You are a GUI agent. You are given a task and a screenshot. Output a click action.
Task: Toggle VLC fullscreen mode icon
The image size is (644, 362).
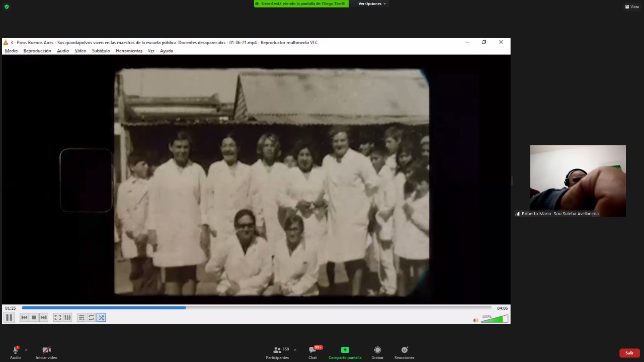pyautogui.click(x=58, y=317)
